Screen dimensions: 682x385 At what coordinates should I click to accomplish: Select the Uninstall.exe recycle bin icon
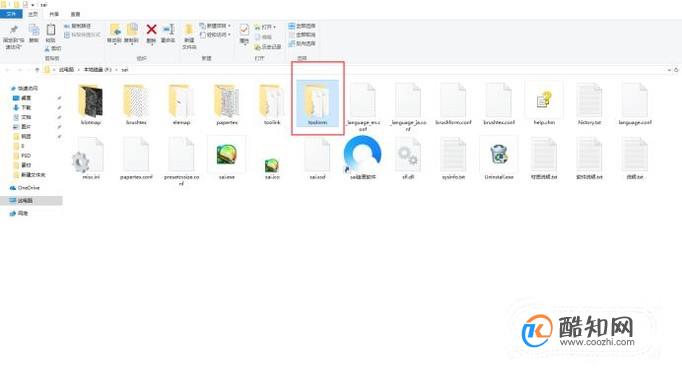click(499, 155)
